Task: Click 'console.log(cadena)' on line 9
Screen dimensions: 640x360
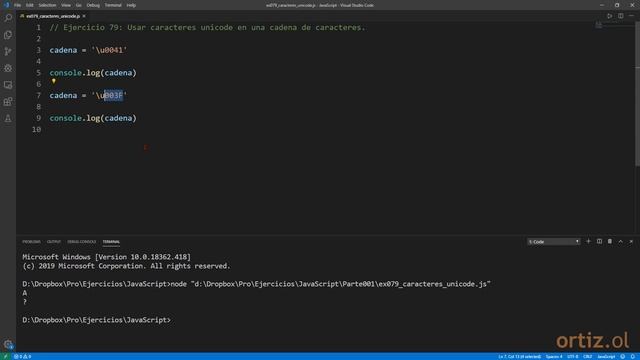Action: [93, 118]
